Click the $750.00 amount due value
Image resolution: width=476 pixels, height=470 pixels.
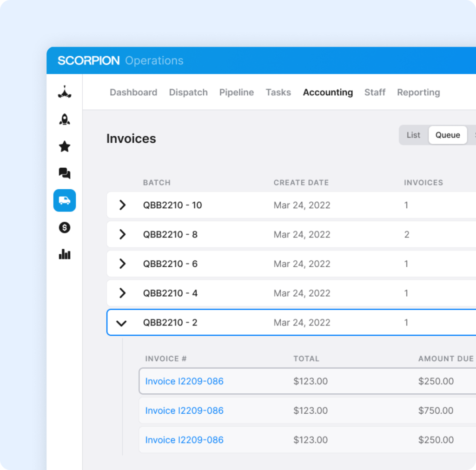(x=436, y=410)
